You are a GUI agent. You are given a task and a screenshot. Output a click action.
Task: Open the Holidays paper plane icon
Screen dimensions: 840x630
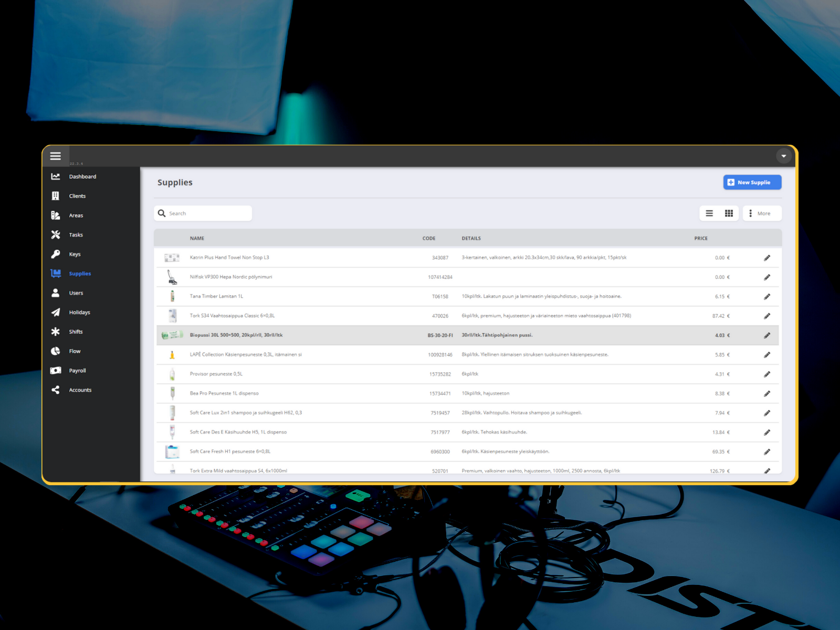click(x=56, y=312)
